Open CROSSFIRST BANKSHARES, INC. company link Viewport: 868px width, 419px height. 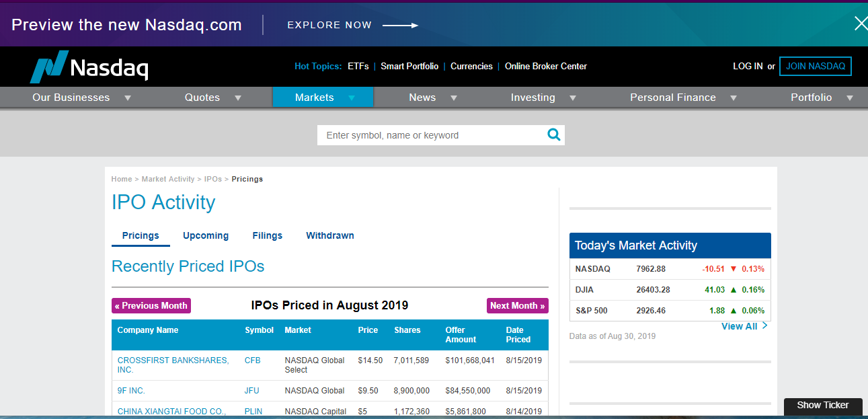(173, 365)
